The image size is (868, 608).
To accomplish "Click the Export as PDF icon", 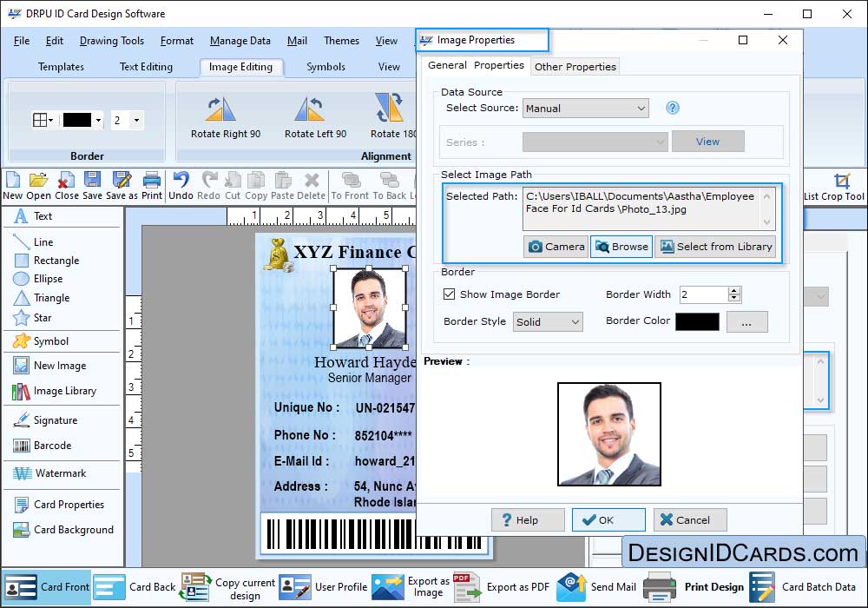I will (467, 586).
